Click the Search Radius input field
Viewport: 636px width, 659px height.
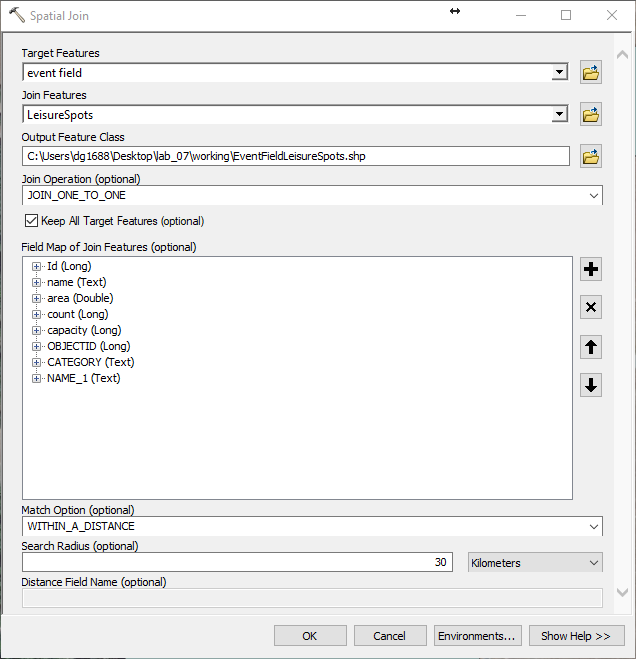[238, 562]
